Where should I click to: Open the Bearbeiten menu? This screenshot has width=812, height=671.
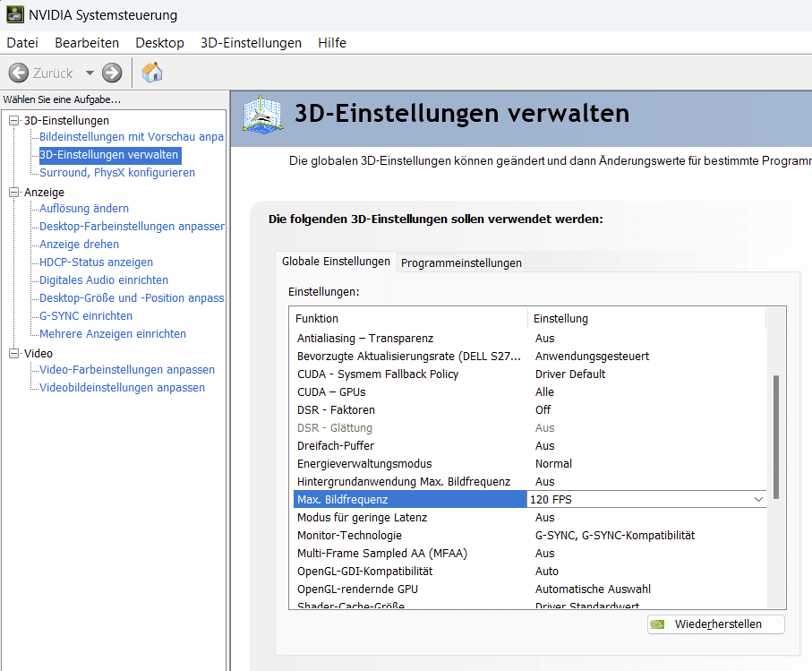point(87,42)
